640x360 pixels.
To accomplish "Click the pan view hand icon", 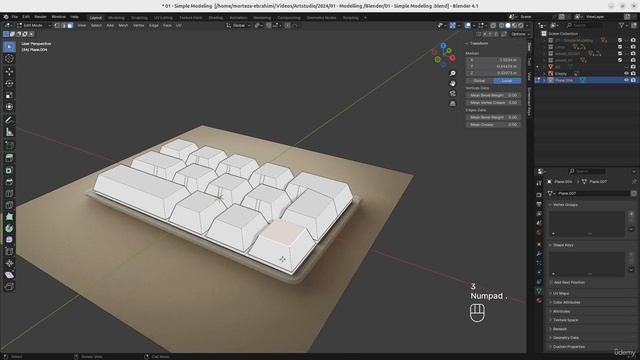I will 453,83.
